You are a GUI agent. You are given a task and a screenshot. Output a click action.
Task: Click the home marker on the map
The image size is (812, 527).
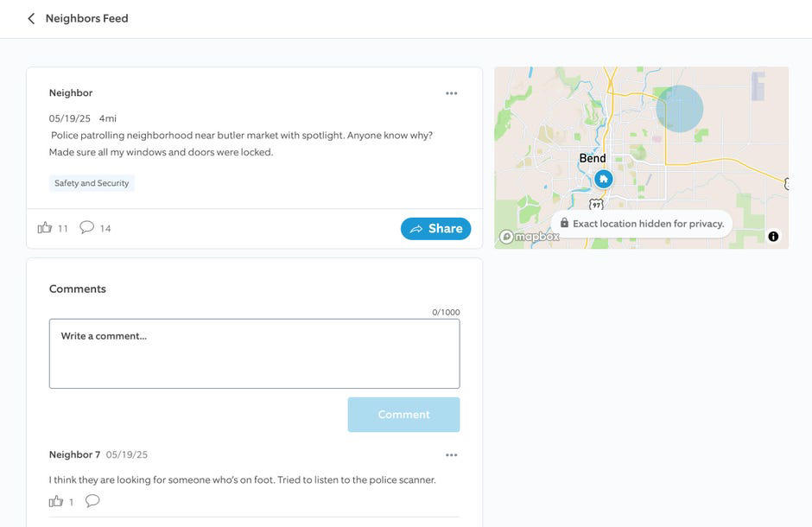click(x=603, y=179)
